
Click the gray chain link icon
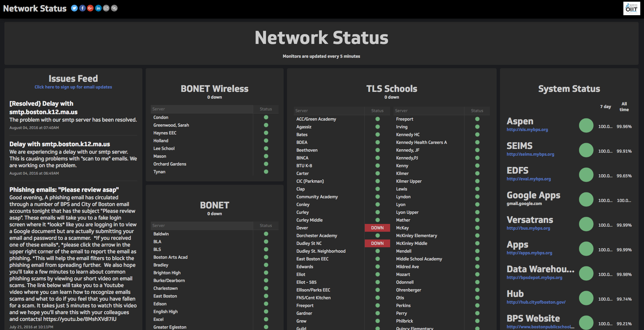114,8
